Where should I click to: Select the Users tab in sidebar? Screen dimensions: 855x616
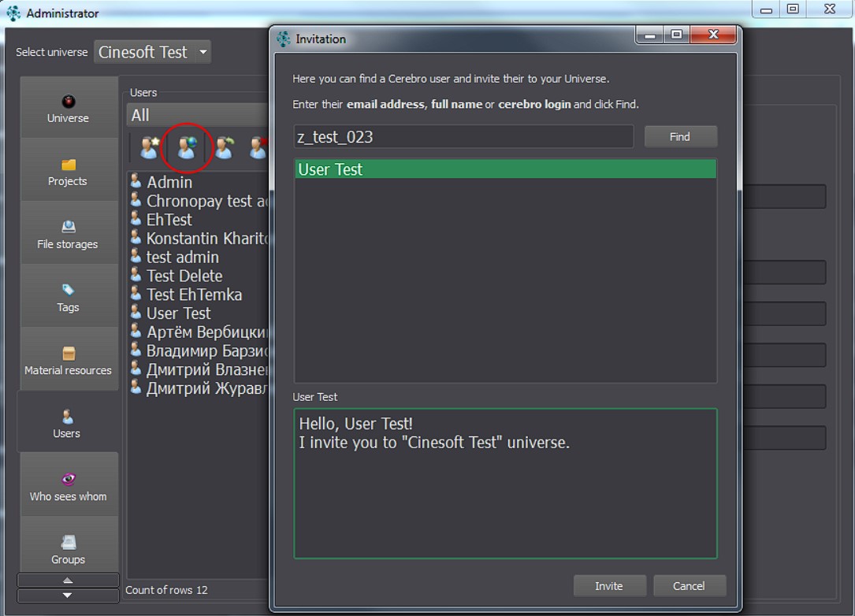tap(67, 422)
